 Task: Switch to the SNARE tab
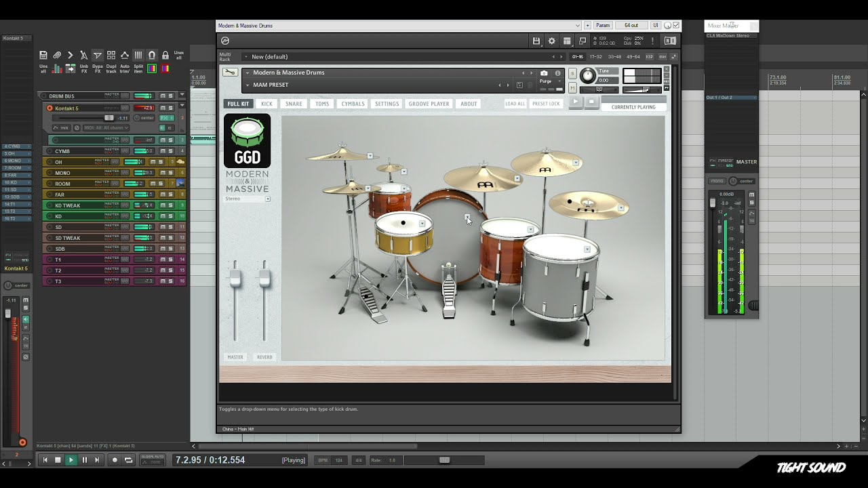click(x=294, y=104)
